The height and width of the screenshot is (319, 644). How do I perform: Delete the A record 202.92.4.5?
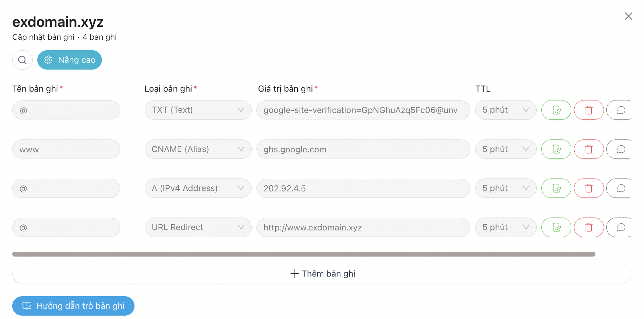(589, 188)
